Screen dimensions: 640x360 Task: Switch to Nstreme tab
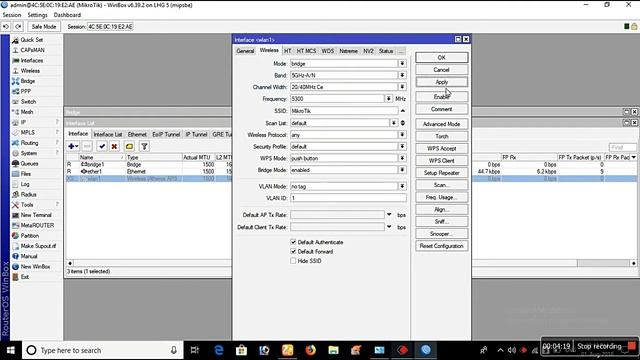(x=349, y=51)
